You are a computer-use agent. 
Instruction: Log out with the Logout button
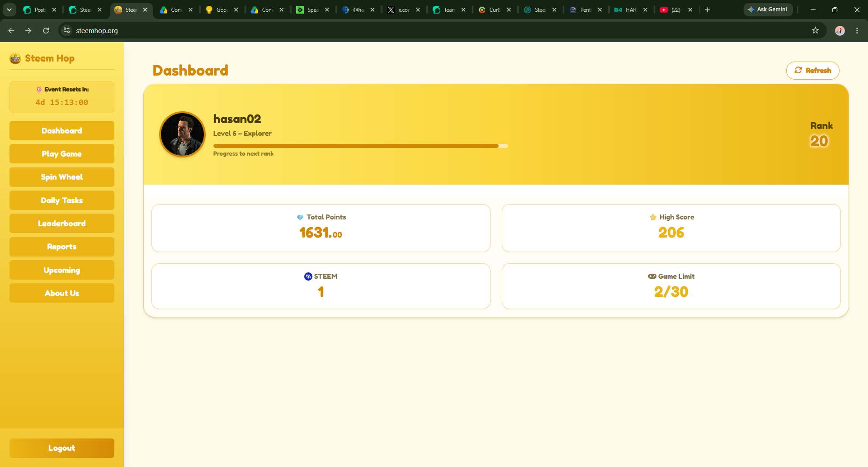pos(62,448)
